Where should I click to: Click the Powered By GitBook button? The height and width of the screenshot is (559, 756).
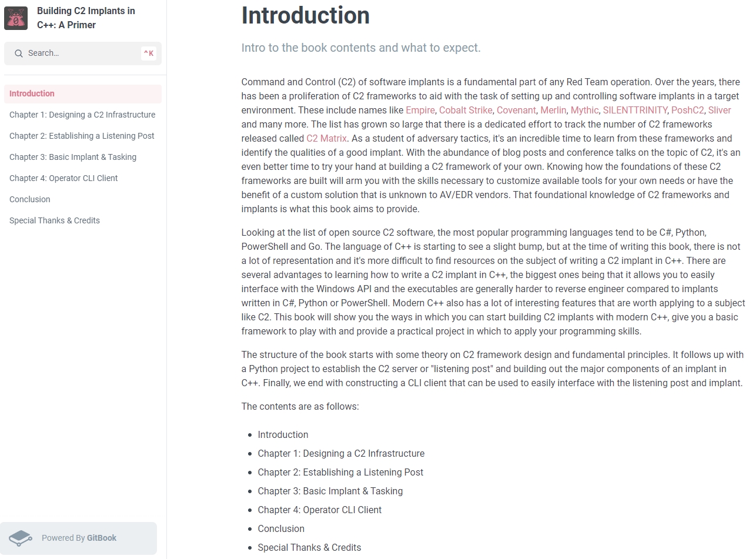tap(79, 538)
